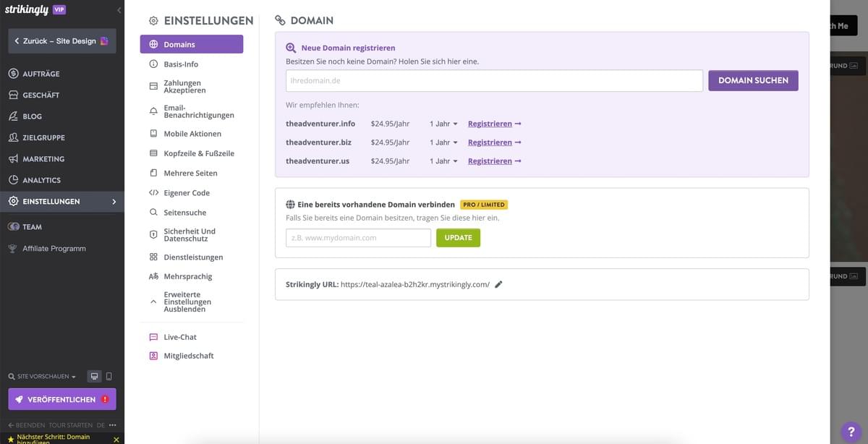Collapse the left sidebar with the arrow
Viewport: 868px width, 444px height.
coord(119,10)
